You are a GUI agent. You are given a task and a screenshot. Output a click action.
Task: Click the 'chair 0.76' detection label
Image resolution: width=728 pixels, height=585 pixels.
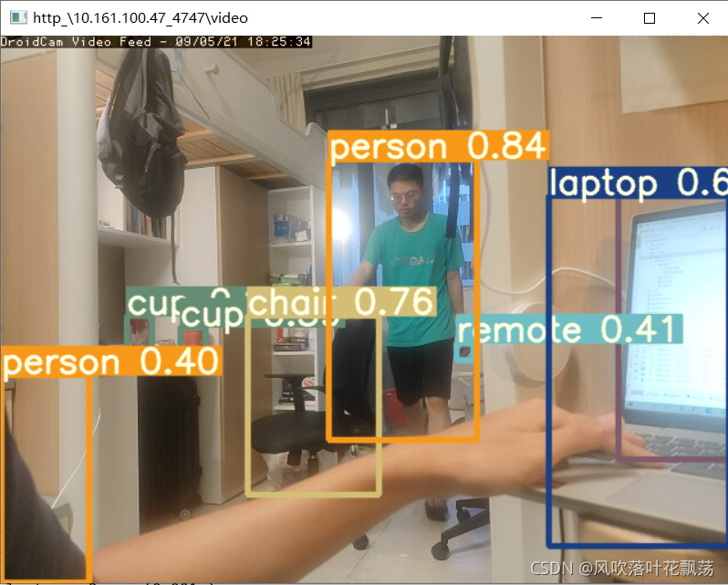point(341,302)
